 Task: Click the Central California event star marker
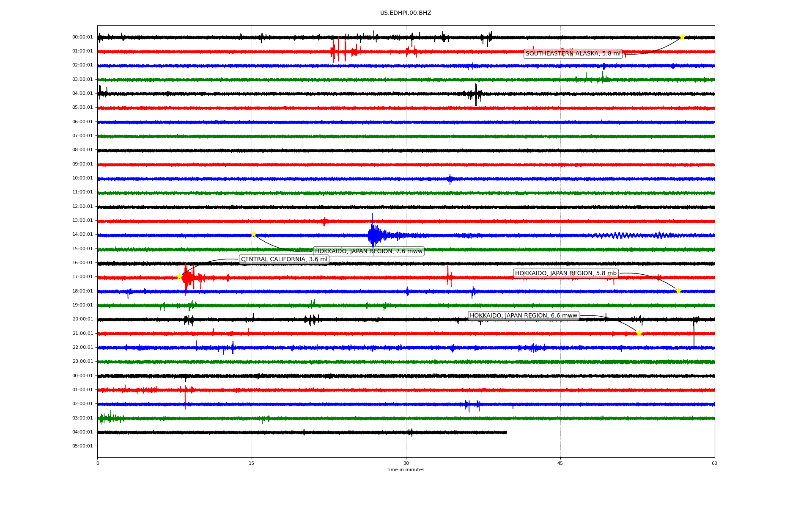tap(179, 276)
